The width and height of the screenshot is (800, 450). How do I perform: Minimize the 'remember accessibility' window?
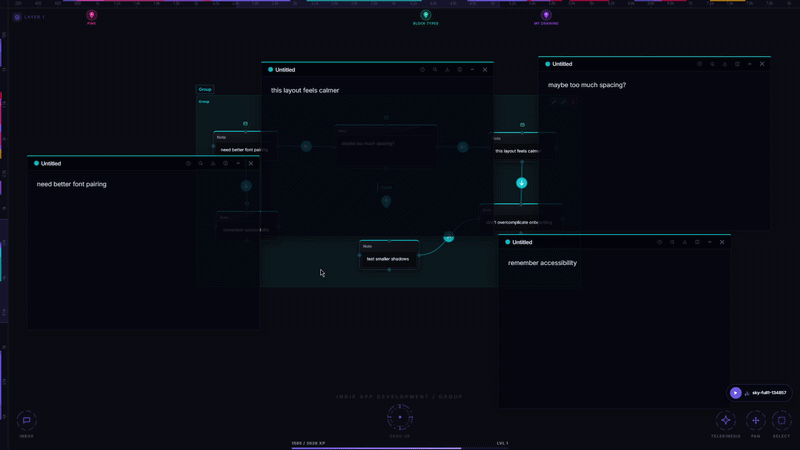click(710, 242)
